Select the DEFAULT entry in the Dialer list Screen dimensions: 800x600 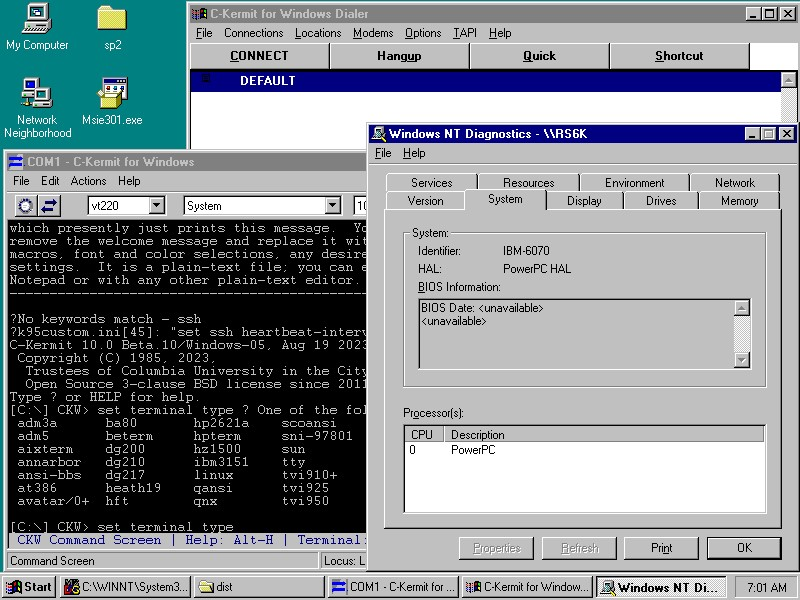486,81
